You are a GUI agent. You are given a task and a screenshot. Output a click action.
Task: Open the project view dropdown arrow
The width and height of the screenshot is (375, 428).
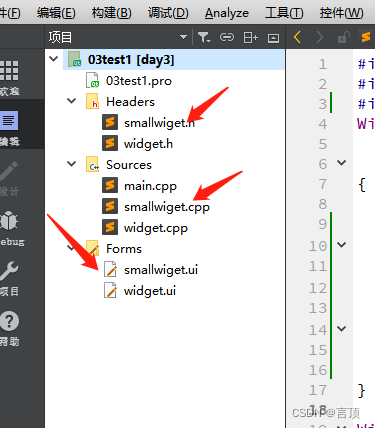pyautogui.click(x=183, y=37)
